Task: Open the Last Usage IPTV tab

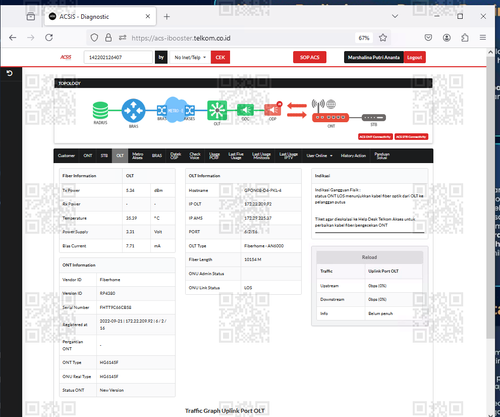Action: (288, 156)
